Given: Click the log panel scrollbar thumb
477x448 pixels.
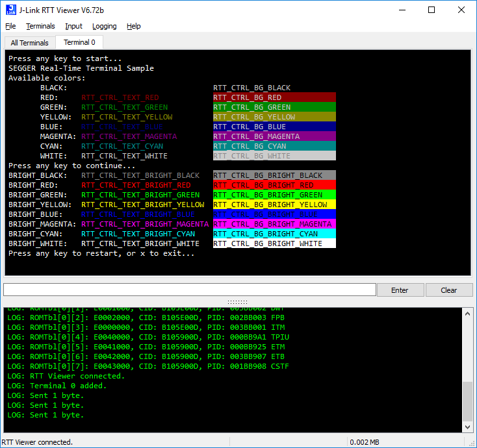Looking at the screenshot, I should click(468, 402).
